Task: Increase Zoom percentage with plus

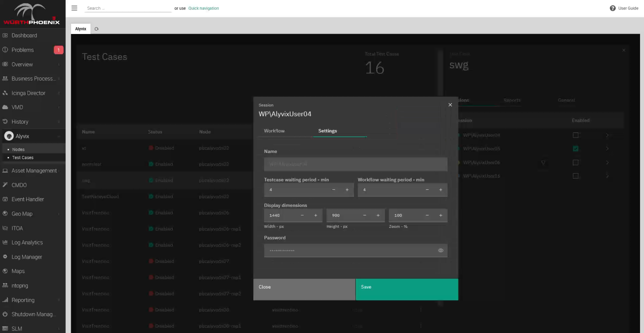Action: pyautogui.click(x=440, y=215)
